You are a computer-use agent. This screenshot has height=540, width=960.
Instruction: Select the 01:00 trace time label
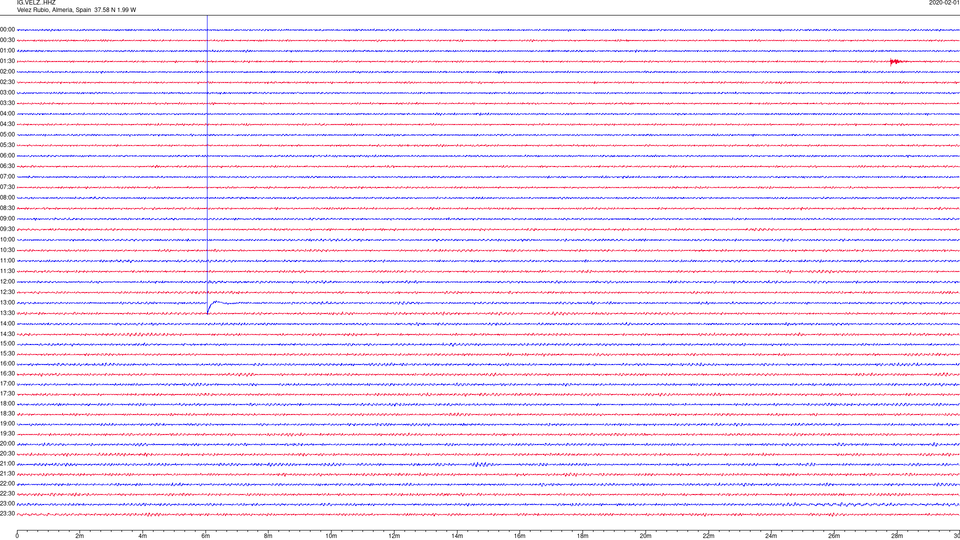pos(7,51)
